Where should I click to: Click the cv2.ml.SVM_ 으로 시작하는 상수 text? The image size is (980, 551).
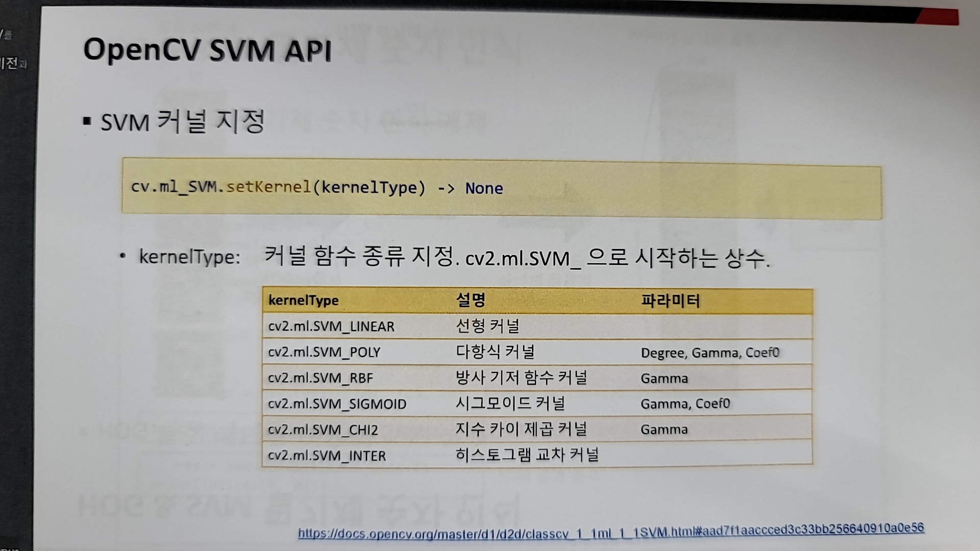click(618, 258)
